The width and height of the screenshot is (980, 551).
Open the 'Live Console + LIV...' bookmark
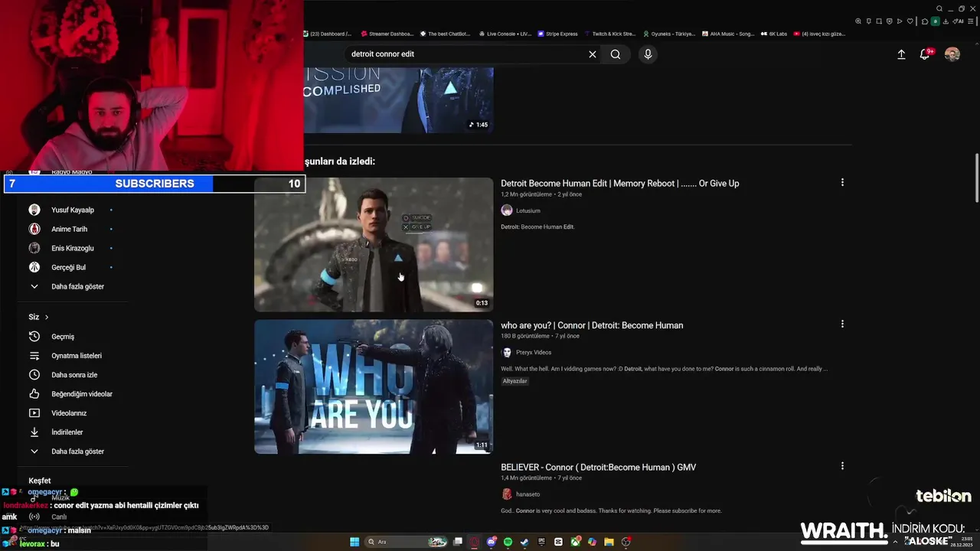[x=505, y=34]
